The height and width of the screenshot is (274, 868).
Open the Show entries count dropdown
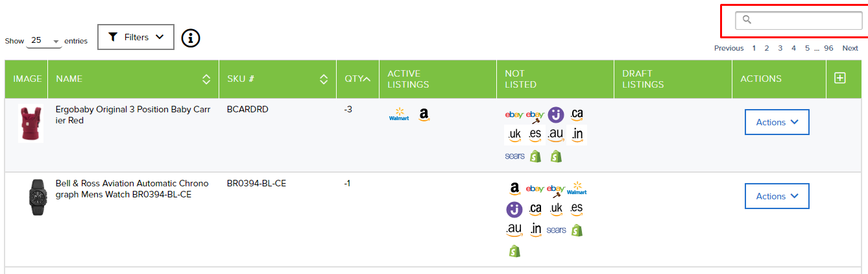coord(44,40)
